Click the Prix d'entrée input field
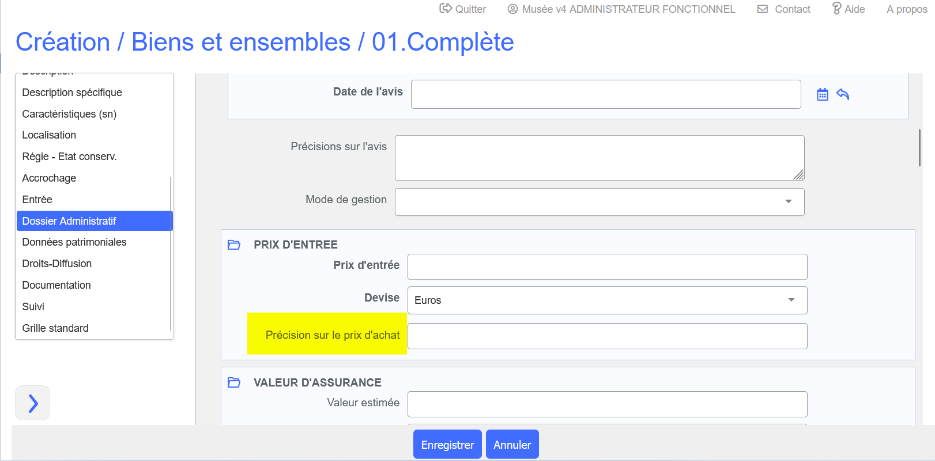The image size is (935, 461). click(x=607, y=266)
